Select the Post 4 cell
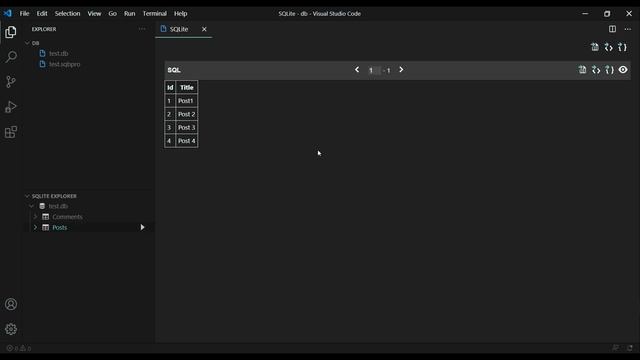This screenshot has width=640, height=360. pos(187,141)
